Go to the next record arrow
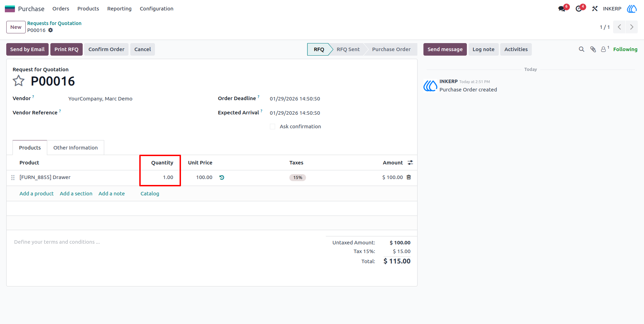Image resolution: width=644 pixels, height=324 pixels. (631, 27)
